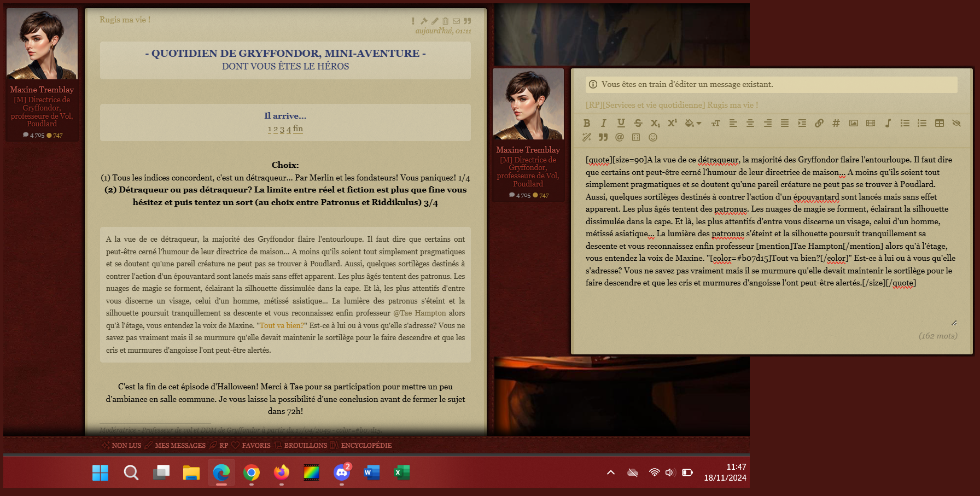
Task: Go to page 4 of 'Il arrive...'
Action: 289,130
